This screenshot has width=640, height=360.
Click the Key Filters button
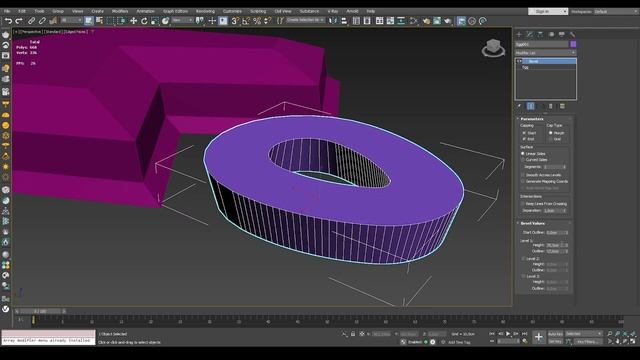tap(588, 341)
